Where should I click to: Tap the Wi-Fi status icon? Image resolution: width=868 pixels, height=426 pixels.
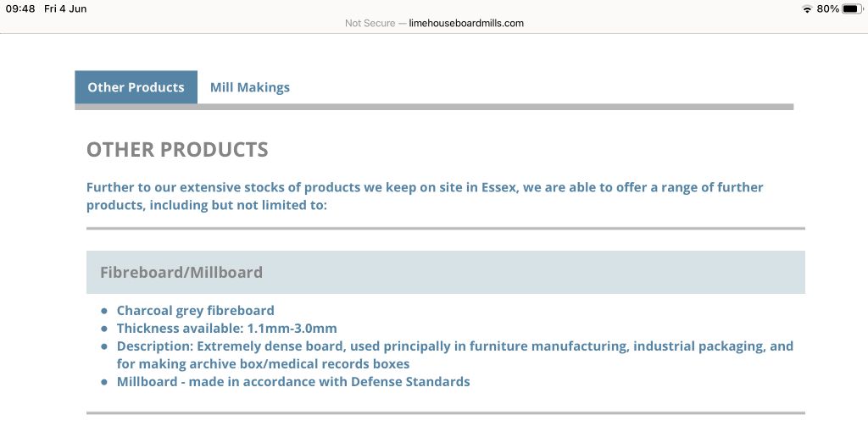[807, 8]
